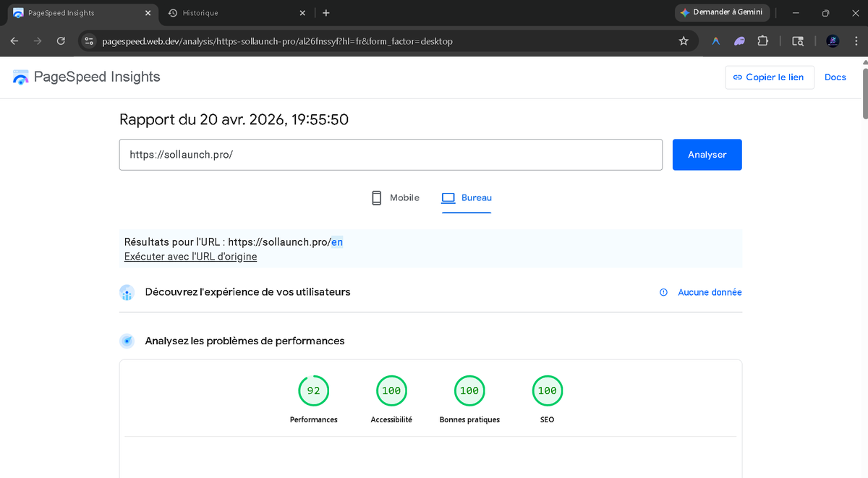Click the Accessibilité label under the gauge
The width and height of the screenshot is (868, 478).
click(x=391, y=419)
